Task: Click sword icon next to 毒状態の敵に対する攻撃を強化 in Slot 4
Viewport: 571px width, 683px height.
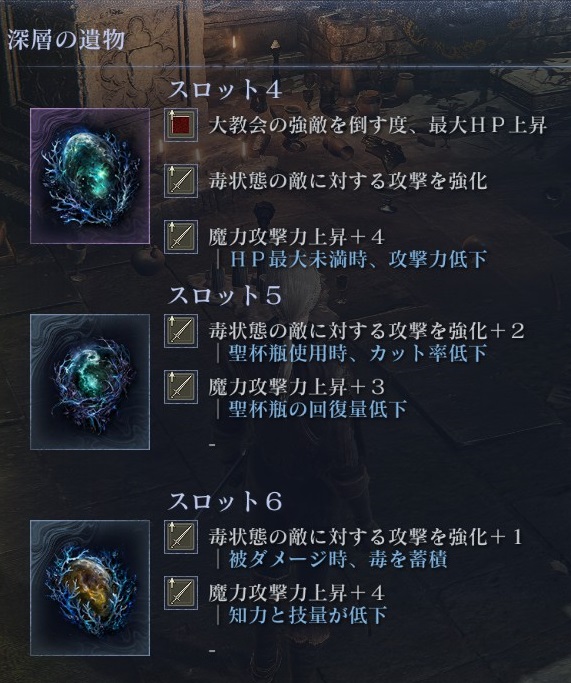Action: 181,181
